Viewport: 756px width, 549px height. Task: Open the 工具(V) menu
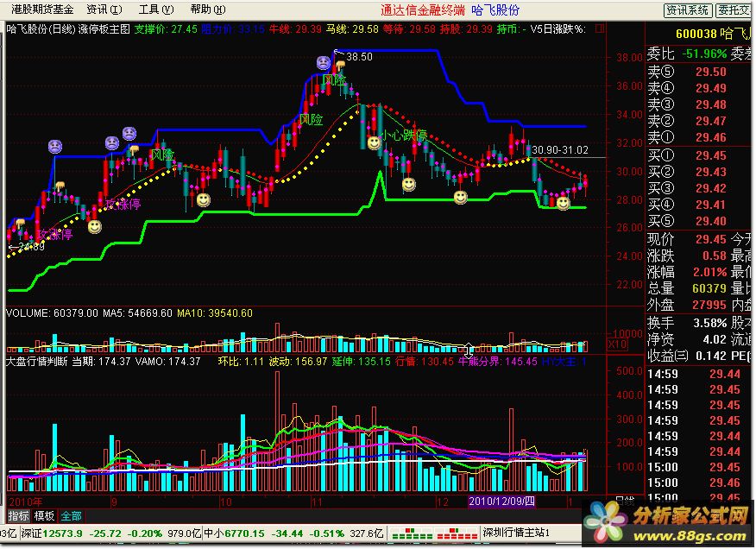point(155,9)
